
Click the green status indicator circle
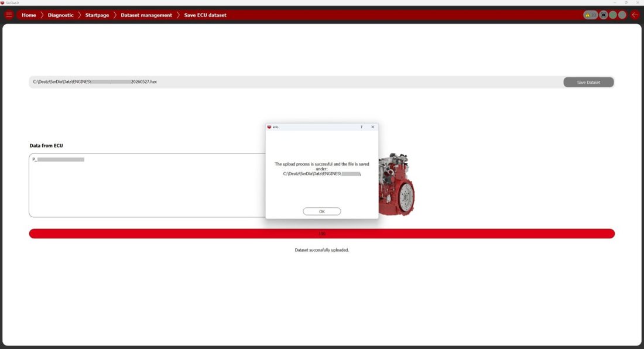(613, 15)
